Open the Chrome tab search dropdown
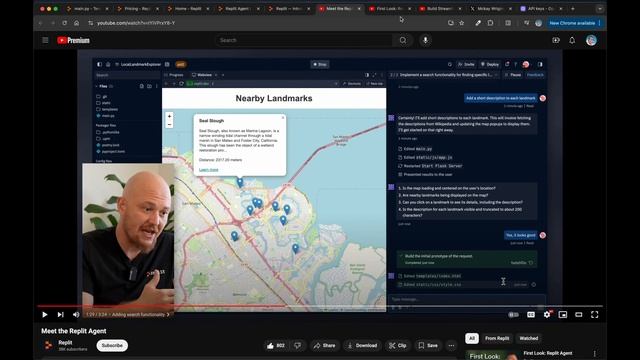The width and height of the screenshot is (640, 360). pos(600,9)
